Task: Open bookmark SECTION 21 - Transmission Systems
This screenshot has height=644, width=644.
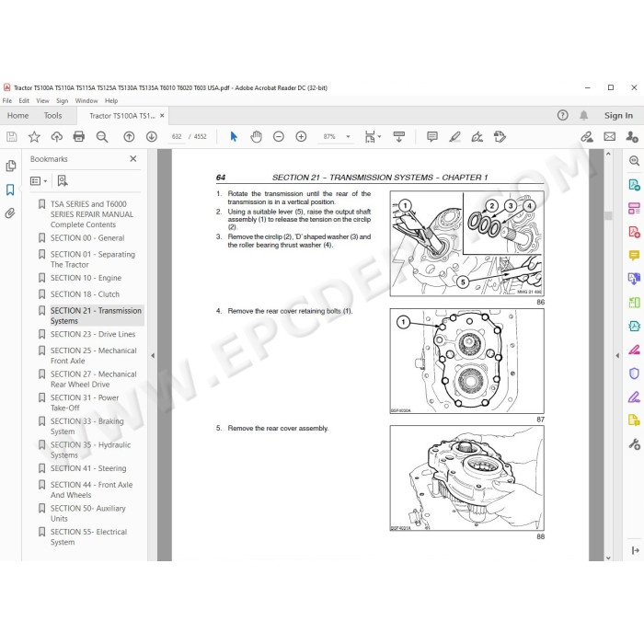Action: (96, 316)
